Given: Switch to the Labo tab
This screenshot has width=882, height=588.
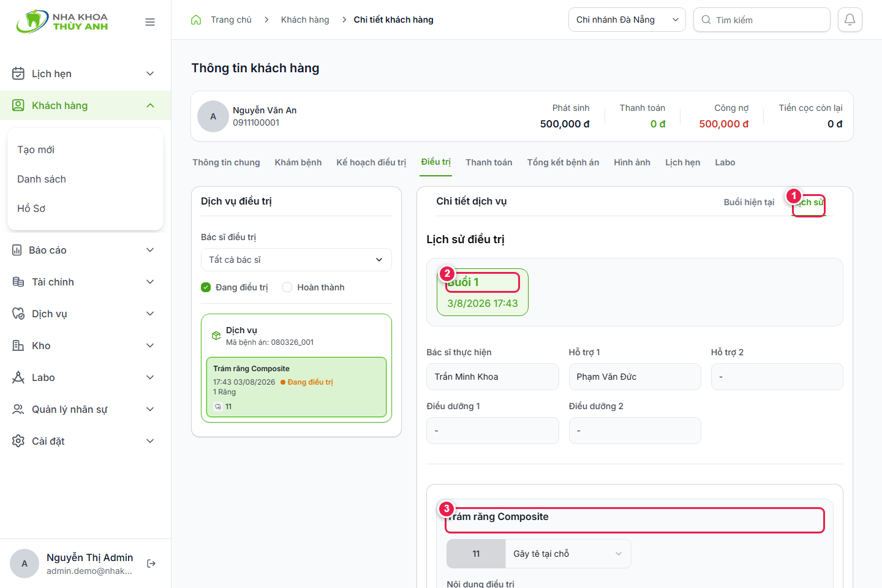Looking at the screenshot, I should pos(725,162).
